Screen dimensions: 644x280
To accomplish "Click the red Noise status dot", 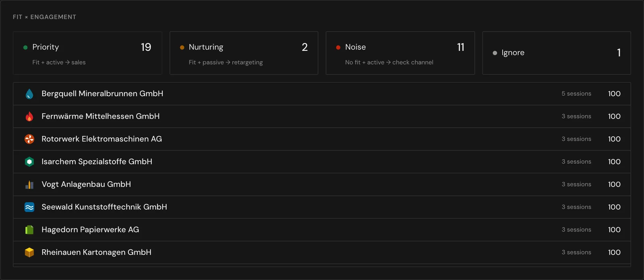I will 338,48.
